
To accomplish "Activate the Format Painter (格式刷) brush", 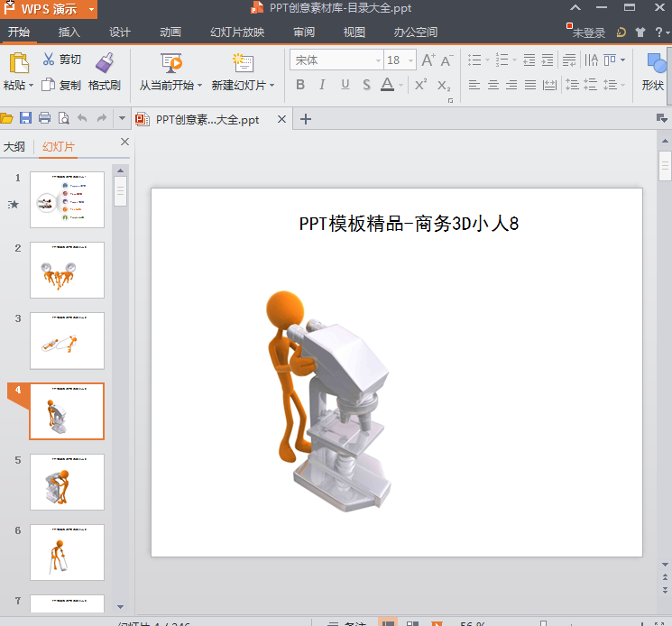I will (104, 62).
